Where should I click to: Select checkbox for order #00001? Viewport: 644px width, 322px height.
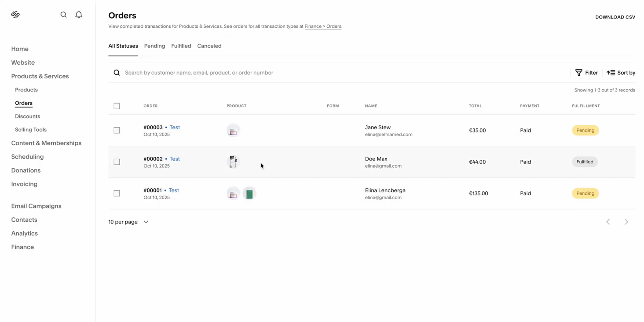[x=117, y=193]
